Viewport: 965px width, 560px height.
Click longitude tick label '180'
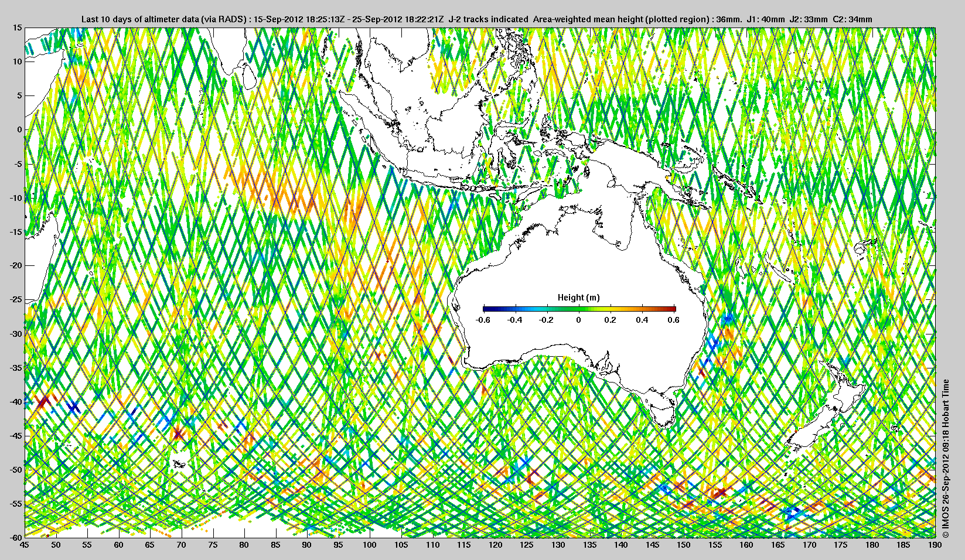tap(872, 545)
